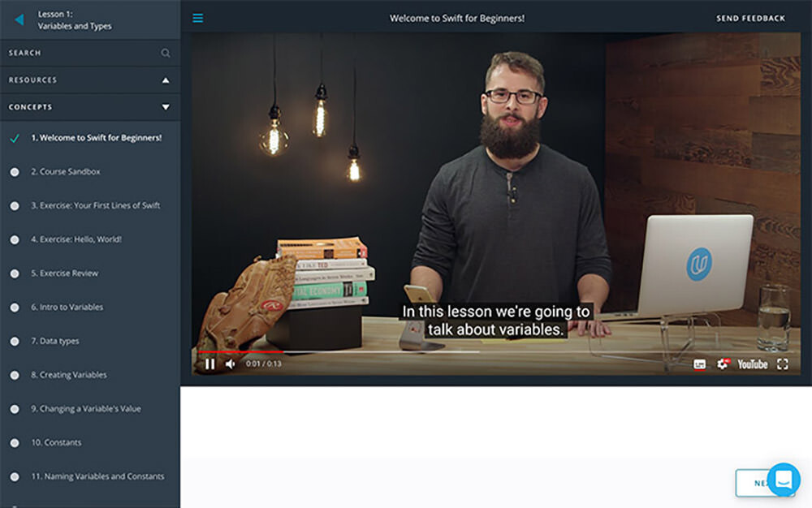Select the Course Sandbox concept

pyautogui.click(x=66, y=172)
